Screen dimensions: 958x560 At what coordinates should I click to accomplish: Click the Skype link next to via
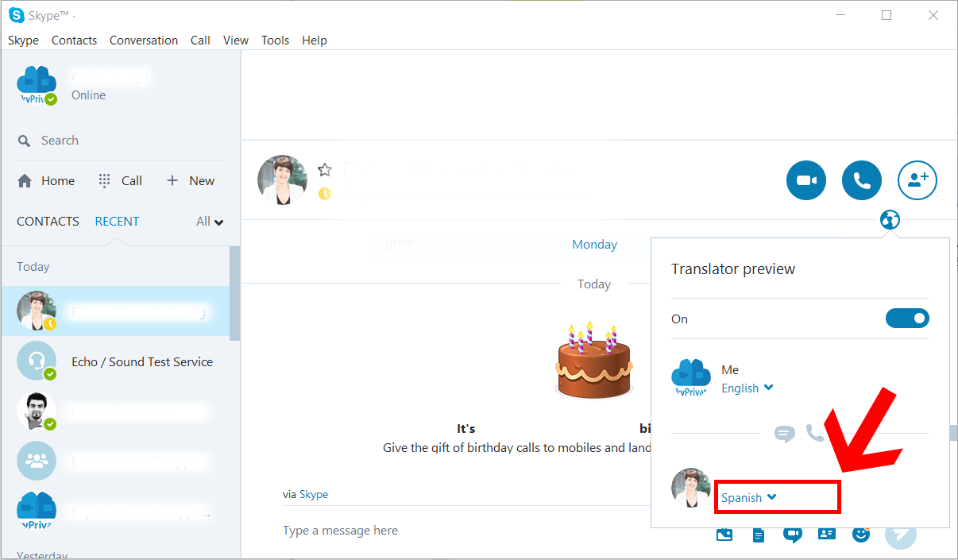click(x=314, y=494)
